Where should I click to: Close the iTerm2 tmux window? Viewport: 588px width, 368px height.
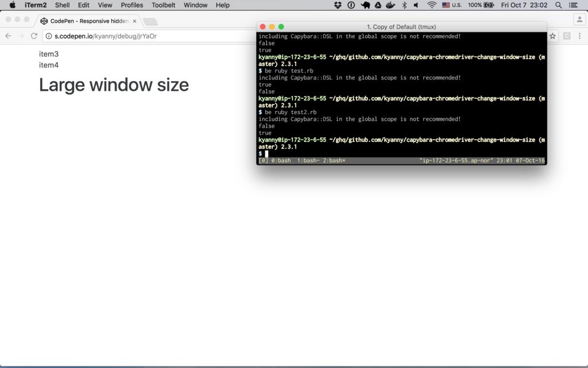point(263,26)
